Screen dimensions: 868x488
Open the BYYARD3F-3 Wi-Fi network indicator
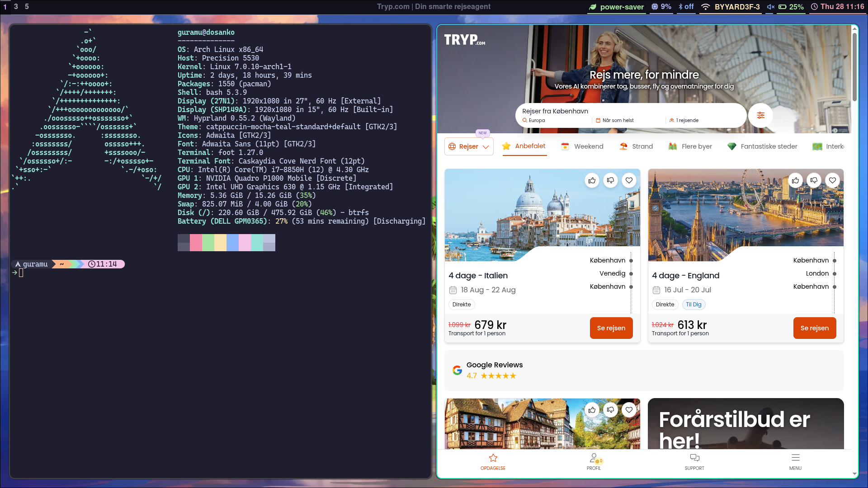click(730, 7)
